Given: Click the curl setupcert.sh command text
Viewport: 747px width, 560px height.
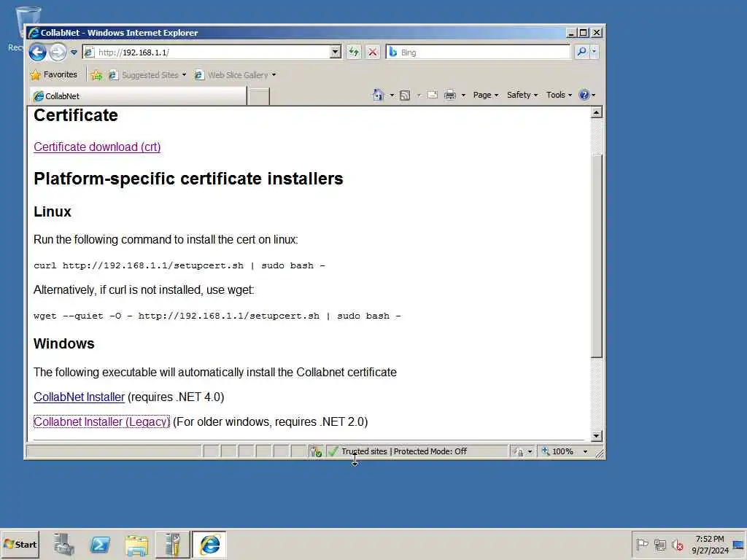Looking at the screenshot, I should point(179,265).
